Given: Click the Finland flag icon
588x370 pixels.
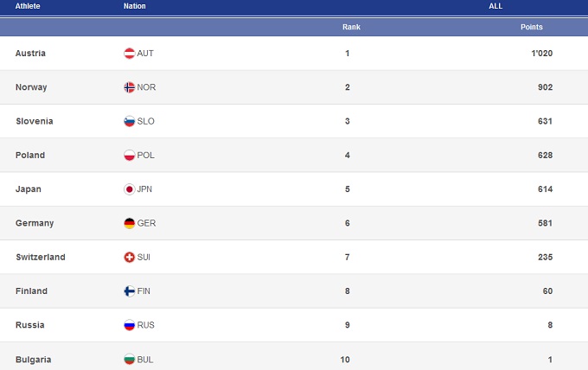Looking at the screenshot, I should (x=130, y=291).
